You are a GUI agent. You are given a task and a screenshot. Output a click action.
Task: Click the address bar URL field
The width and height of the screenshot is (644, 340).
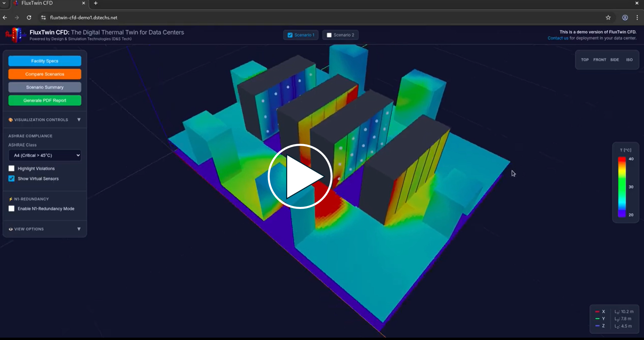tap(323, 17)
